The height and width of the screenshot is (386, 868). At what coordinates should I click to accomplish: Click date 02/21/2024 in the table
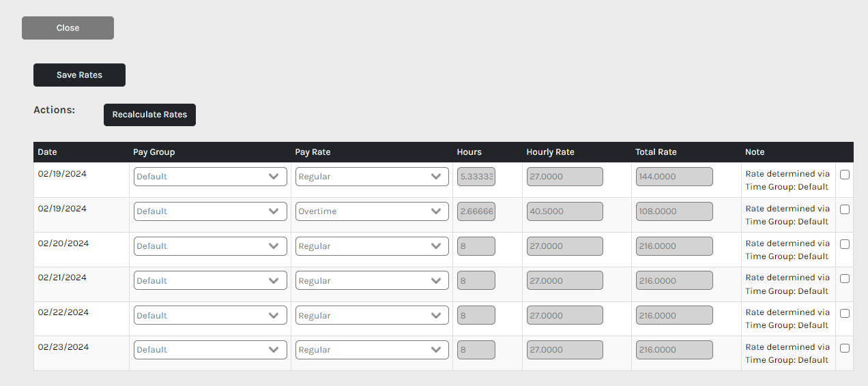(62, 278)
